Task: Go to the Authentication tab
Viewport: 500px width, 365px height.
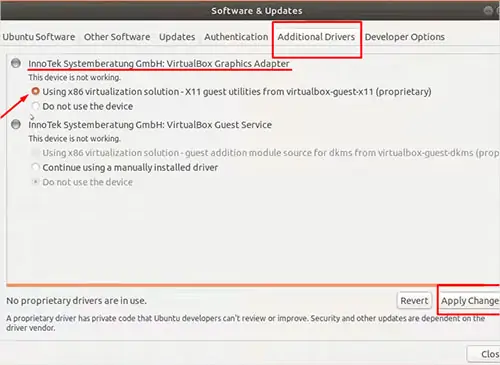Action: pos(236,37)
